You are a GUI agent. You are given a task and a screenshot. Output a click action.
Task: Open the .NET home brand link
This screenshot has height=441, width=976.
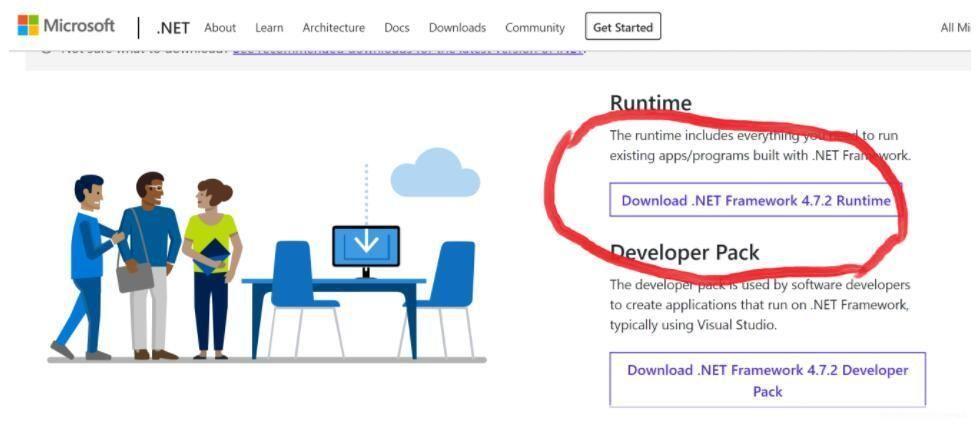(x=172, y=28)
